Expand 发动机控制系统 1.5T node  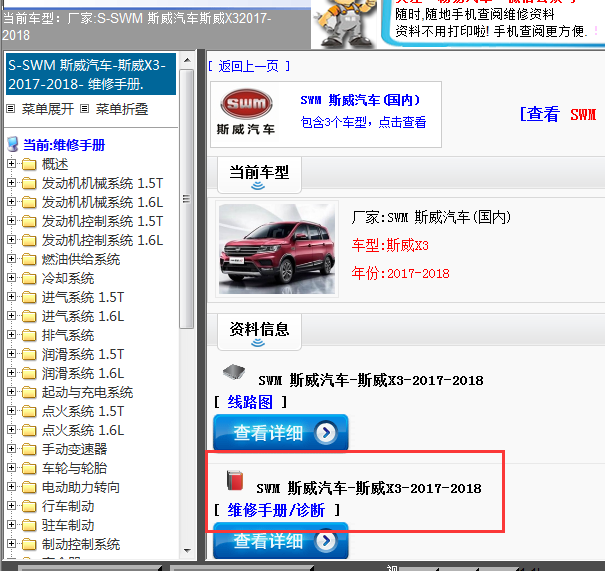coord(11,221)
